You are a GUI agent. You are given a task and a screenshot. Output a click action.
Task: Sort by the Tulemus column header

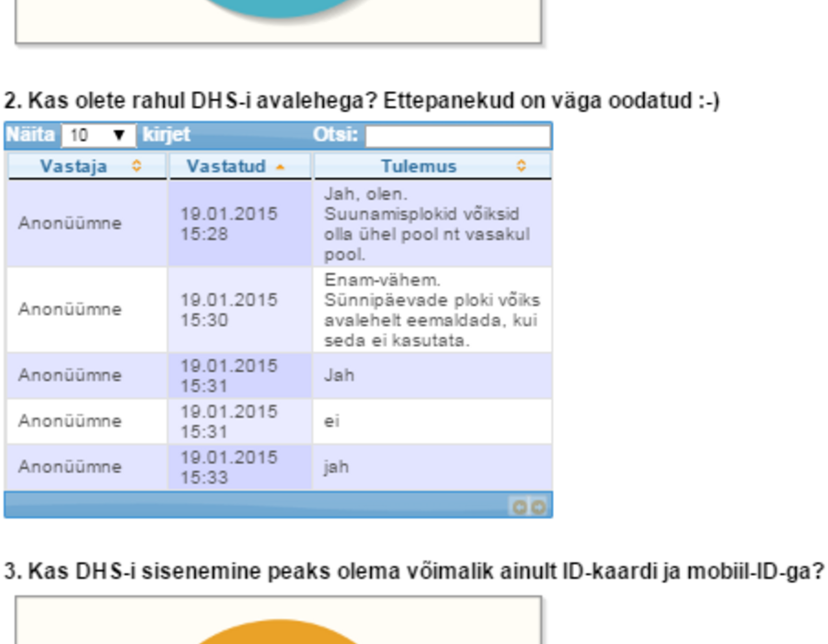click(x=433, y=167)
